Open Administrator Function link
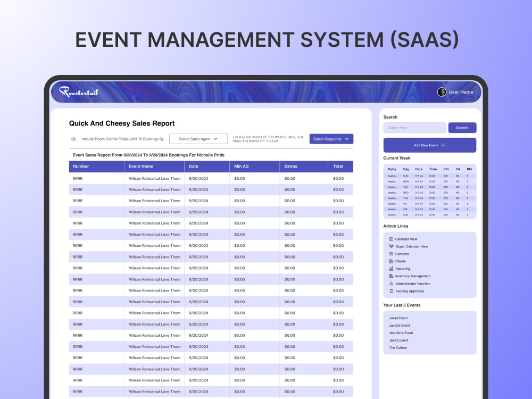This screenshot has height=399, width=532. click(x=413, y=284)
